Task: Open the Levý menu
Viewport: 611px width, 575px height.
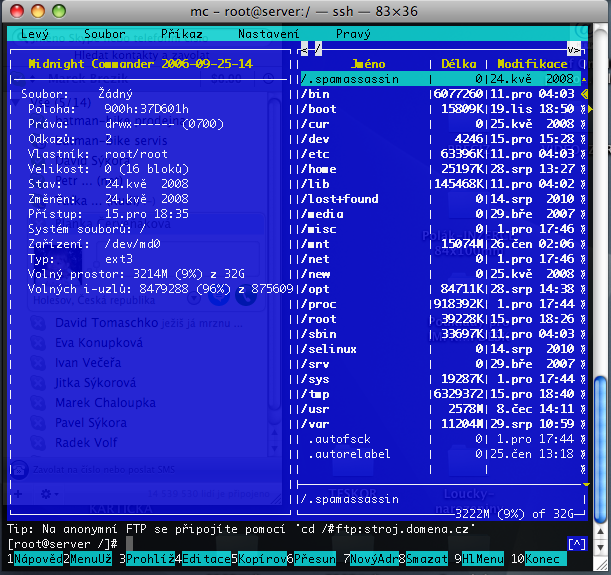Action: coord(35,33)
